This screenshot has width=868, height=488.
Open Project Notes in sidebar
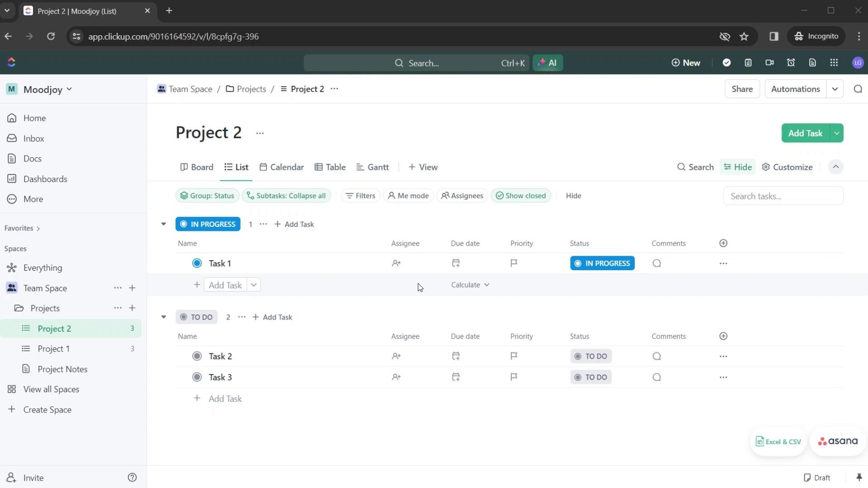[62, 369]
